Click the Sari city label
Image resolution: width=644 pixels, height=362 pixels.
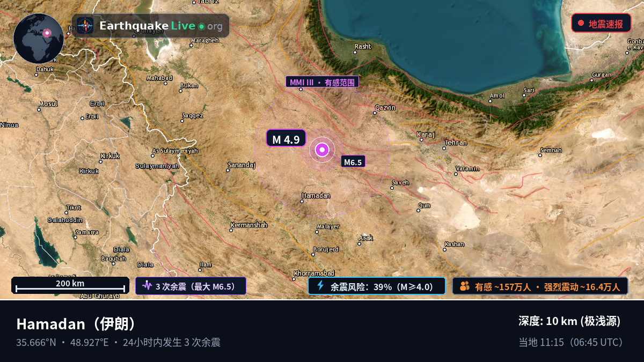coord(530,90)
